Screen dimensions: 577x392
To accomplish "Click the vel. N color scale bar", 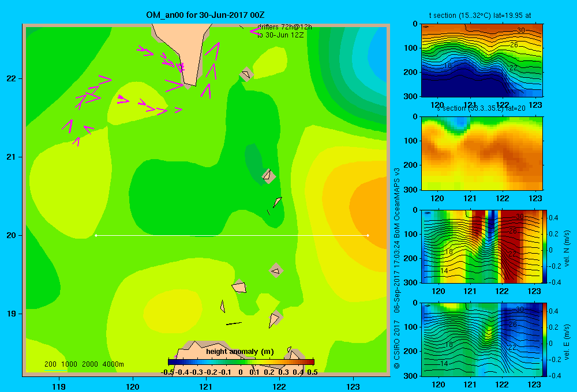I will pyautogui.click(x=545, y=246).
